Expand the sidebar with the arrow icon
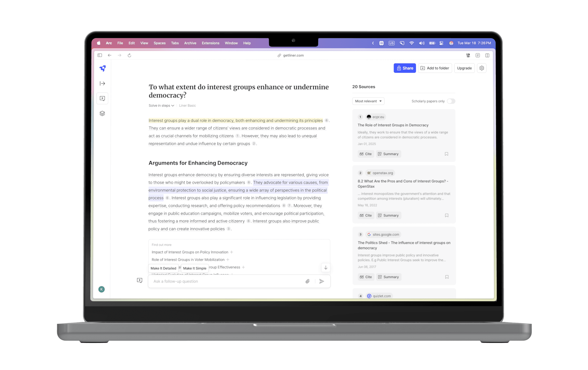 coord(102,83)
